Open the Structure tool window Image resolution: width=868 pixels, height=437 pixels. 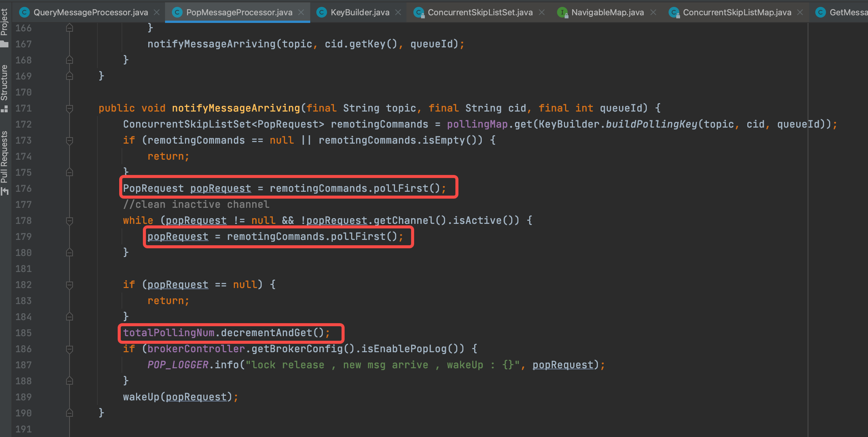point(5,88)
